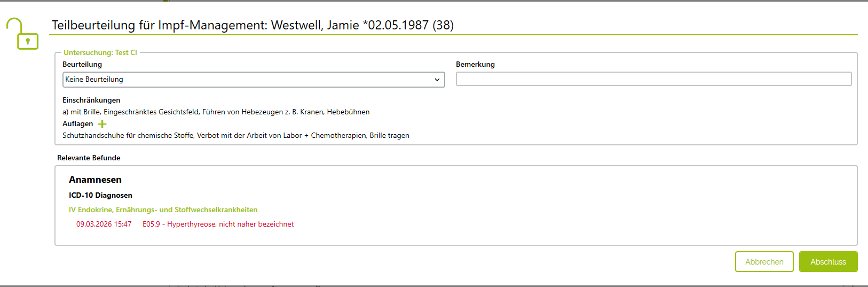Select the E05.9 Hyperthyreose diagnosis entry
Screen dimensions: 868x287
click(218, 224)
